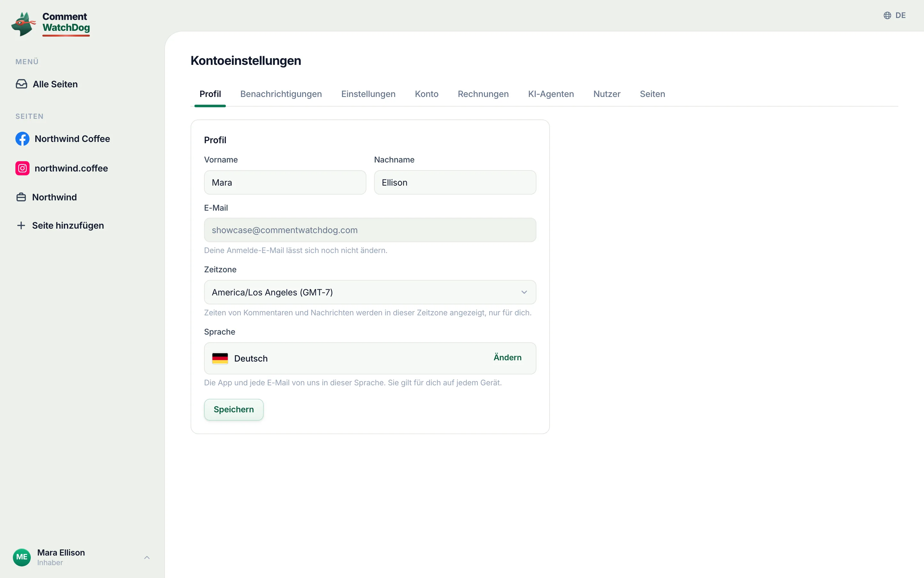Screen dimensions: 924x578
Task: Open the northwind.coffee page
Action: pos(62,168)
